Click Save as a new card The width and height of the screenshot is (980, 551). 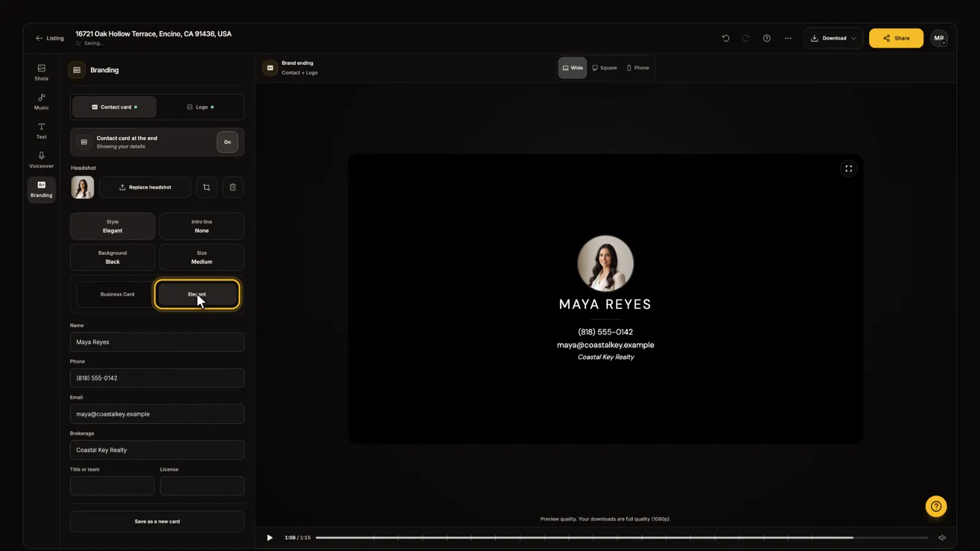point(157,522)
